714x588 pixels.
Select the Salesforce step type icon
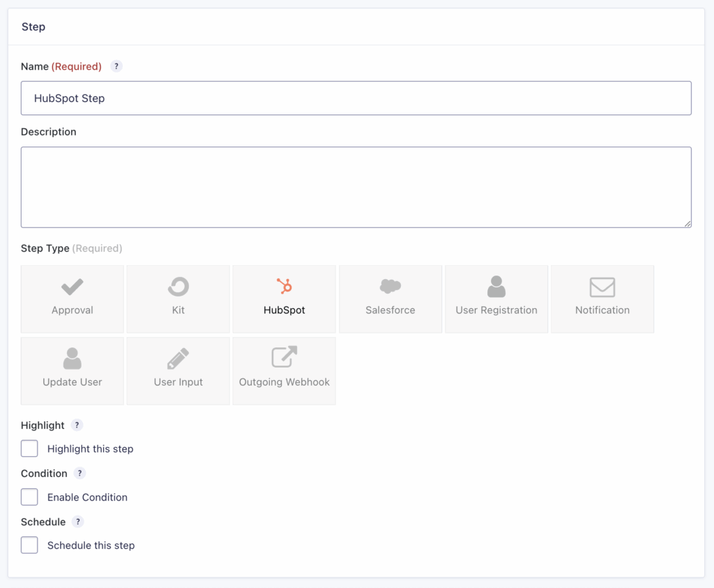coord(390,299)
